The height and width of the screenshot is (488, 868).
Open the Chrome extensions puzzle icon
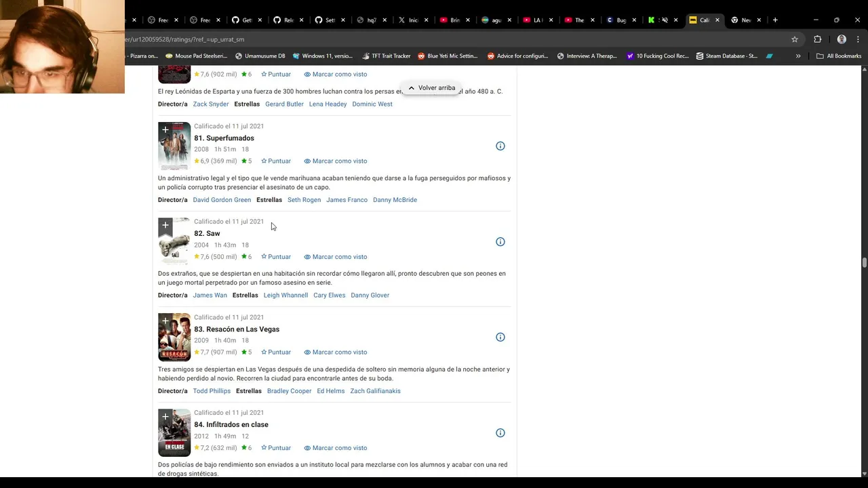817,39
